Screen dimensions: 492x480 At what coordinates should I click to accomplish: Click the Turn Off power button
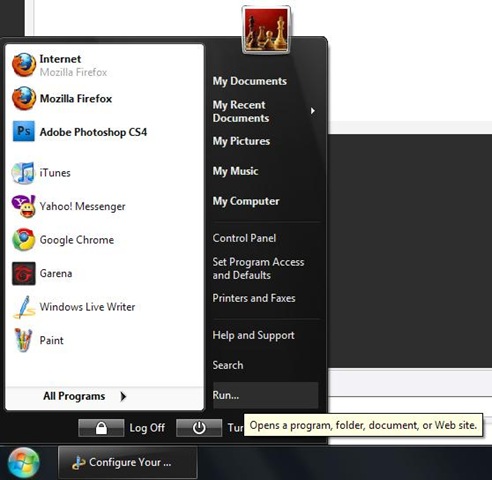199,428
